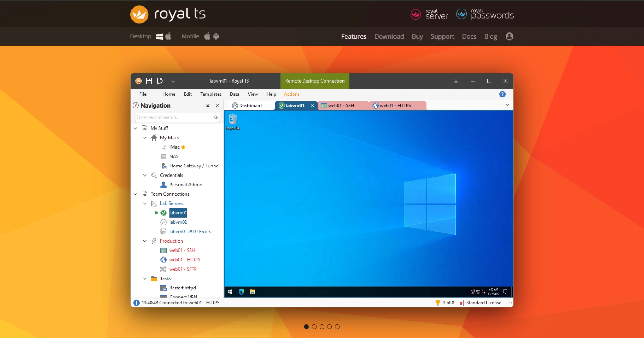Close the Navigation panel

[218, 106]
